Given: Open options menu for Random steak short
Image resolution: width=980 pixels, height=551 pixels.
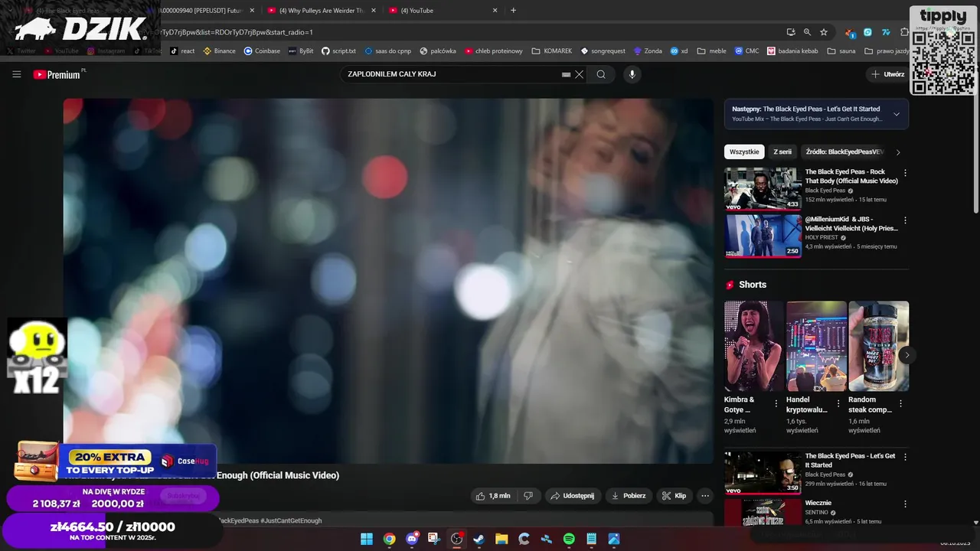Looking at the screenshot, I should pyautogui.click(x=900, y=403).
